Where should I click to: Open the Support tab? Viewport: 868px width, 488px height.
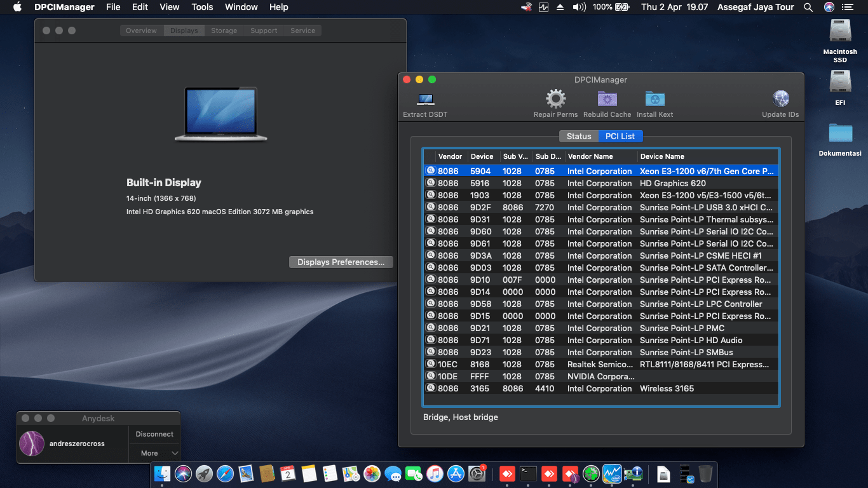point(264,30)
